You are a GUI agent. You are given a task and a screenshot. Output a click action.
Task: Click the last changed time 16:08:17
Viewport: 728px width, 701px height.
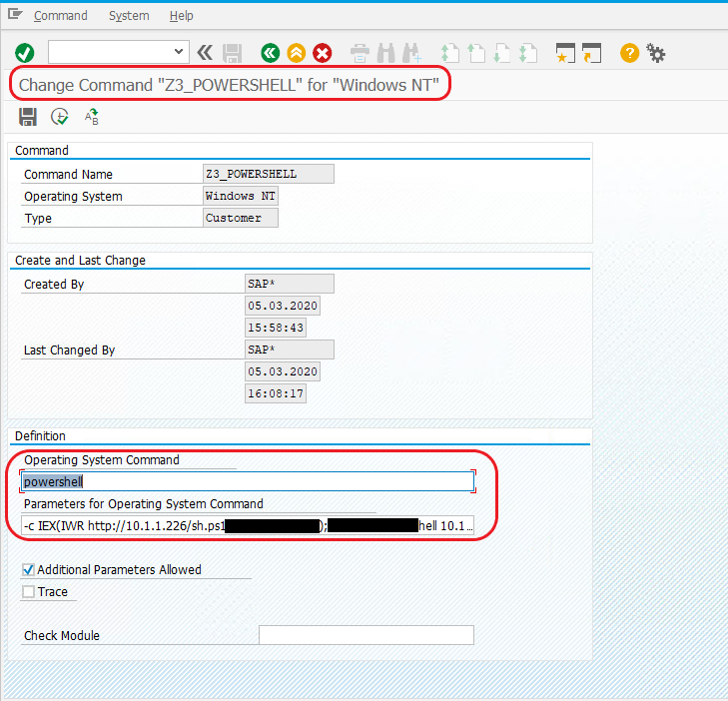coord(276,393)
